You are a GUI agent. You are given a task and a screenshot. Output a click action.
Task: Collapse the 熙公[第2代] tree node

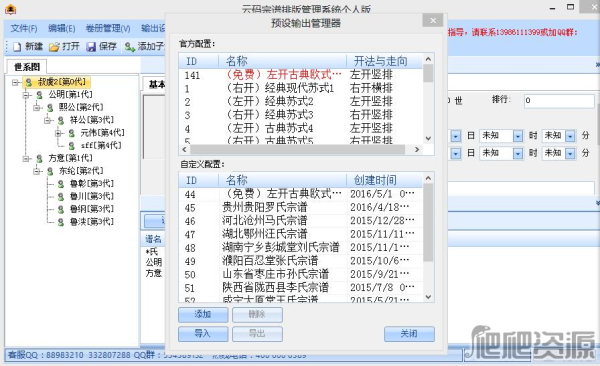point(37,108)
